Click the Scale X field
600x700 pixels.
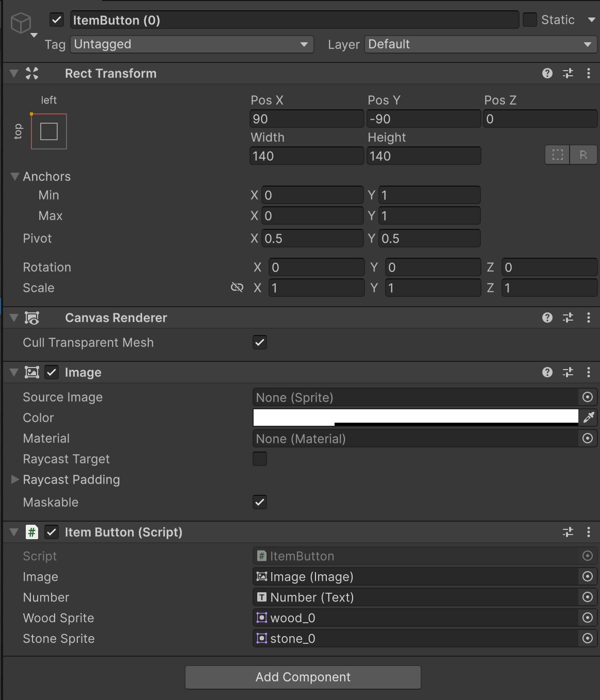(316, 288)
